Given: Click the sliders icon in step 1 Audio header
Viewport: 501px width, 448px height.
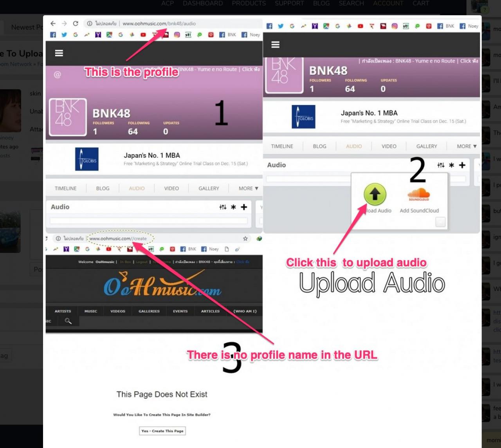Looking at the screenshot, I should (223, 207).
